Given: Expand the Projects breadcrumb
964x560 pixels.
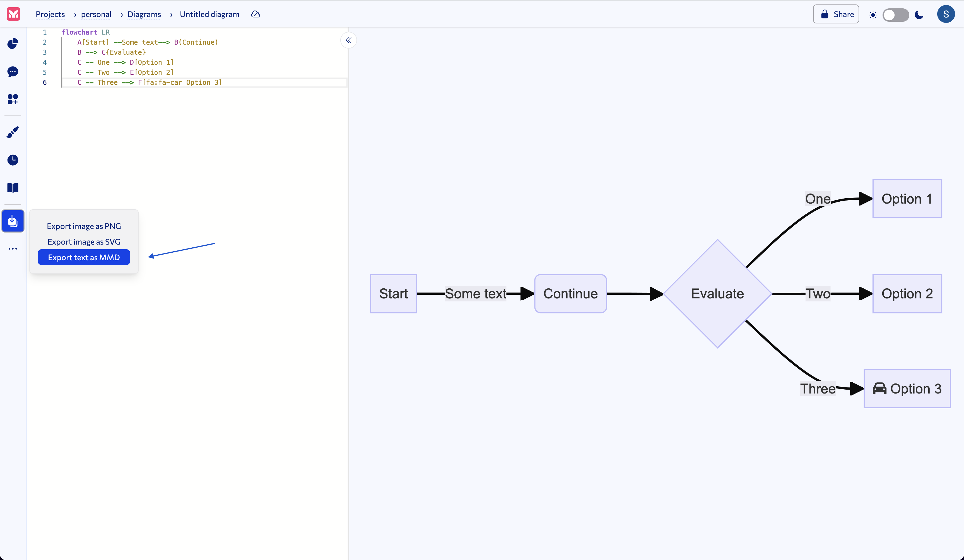Looking at the screenshot, I should coord(50,14).
